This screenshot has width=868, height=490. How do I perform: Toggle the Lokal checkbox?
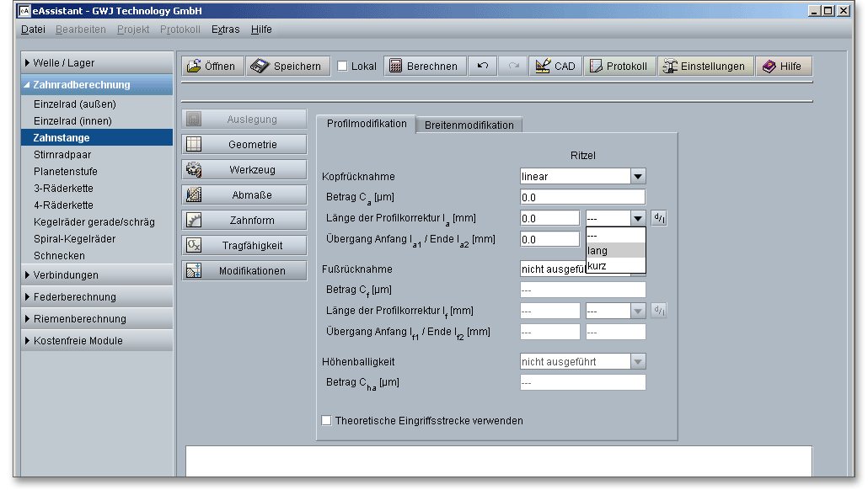pos(342,67)
